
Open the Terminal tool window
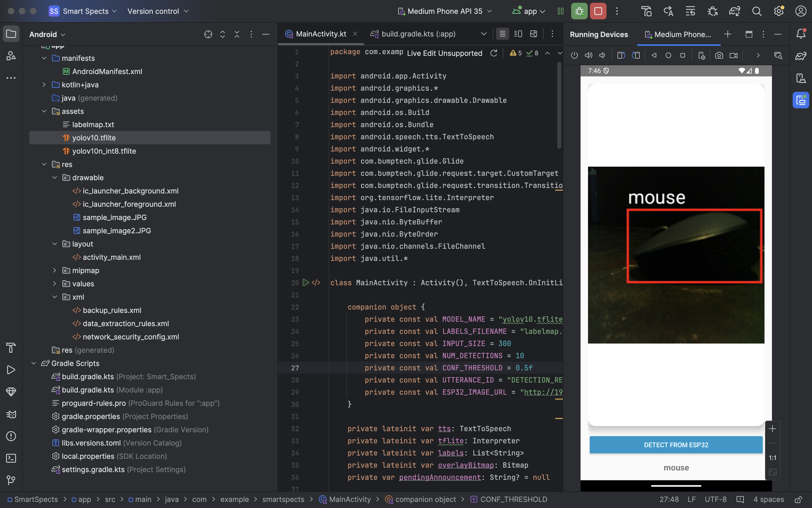point(11,458)
